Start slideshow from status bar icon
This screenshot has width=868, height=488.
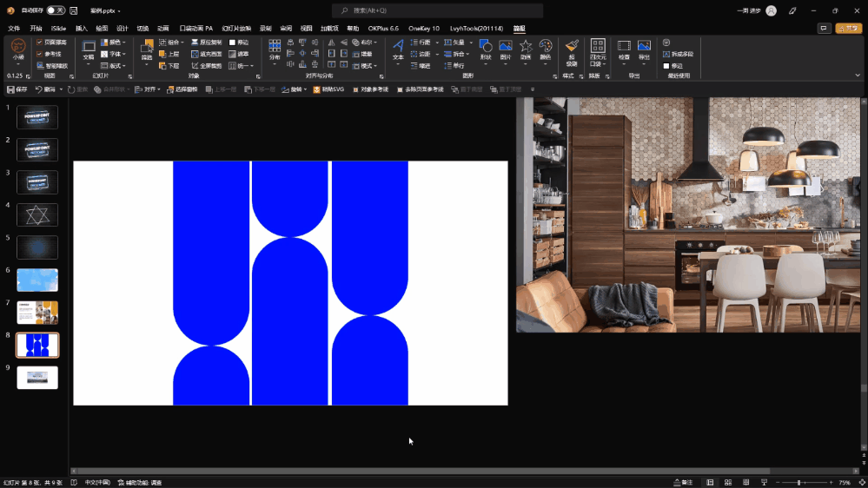[x=764, y=483]
